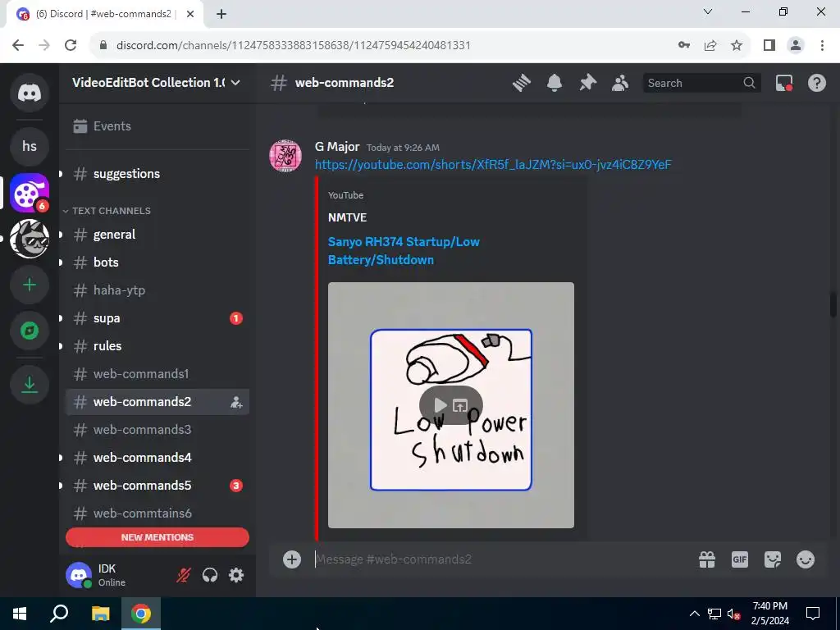
Task: Click Chrome share this page icon
Action: point(710,45)
